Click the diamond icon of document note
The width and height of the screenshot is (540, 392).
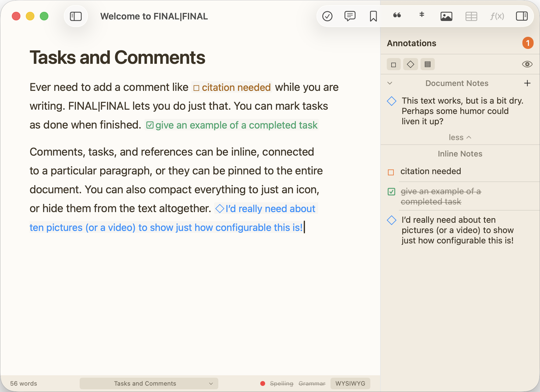click(x=392, y=101)
